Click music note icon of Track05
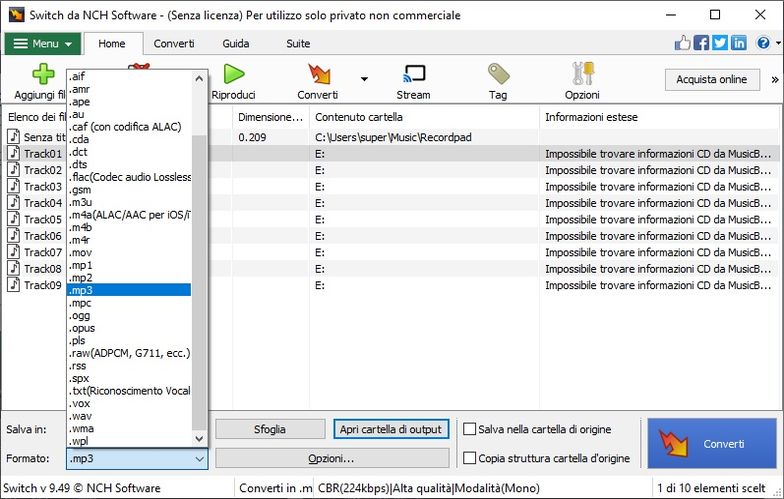This screenshot has width=784, height=499. [x=14, y=219]
